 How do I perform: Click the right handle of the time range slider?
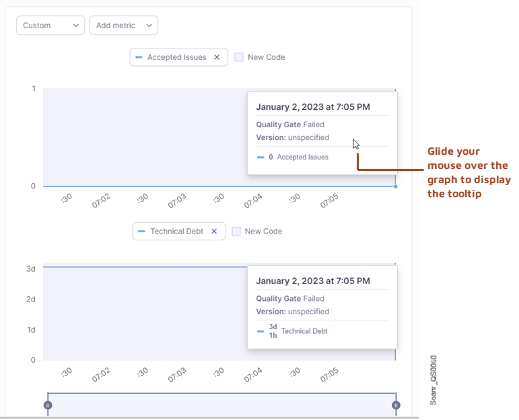point(396,405)
